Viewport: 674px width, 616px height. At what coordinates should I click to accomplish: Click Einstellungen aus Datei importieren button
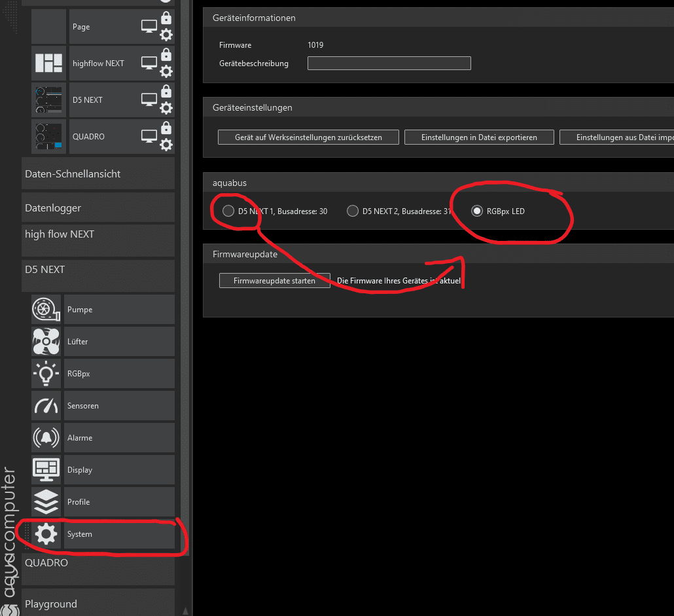point(617,137)
